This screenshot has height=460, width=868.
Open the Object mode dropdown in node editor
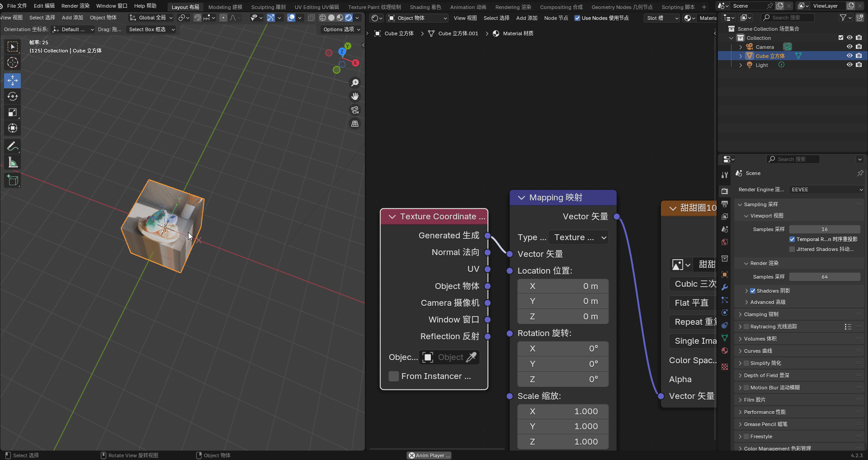click(418, 18)
